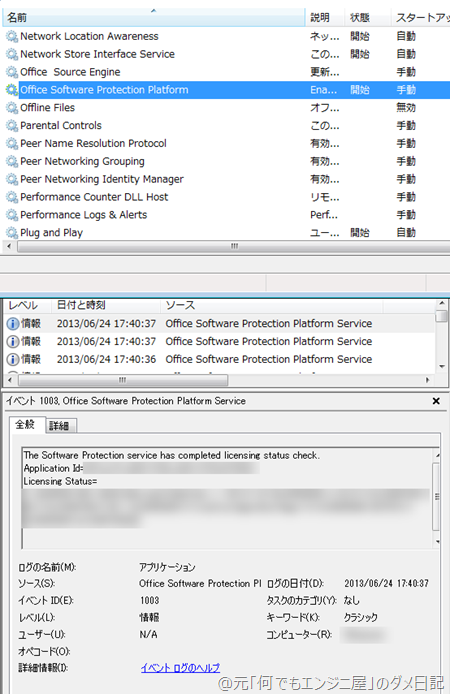
Task: Click event list scroll right arrow
Action: [427, 380]
